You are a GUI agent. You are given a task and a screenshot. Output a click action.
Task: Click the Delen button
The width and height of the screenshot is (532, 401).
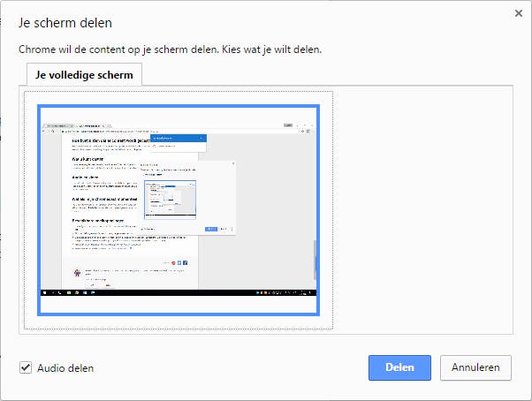(x=399, y=367)
